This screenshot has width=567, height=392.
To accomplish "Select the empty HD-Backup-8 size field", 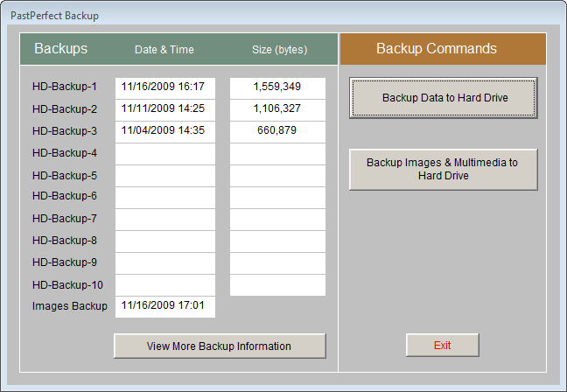I will click(277, 241).
